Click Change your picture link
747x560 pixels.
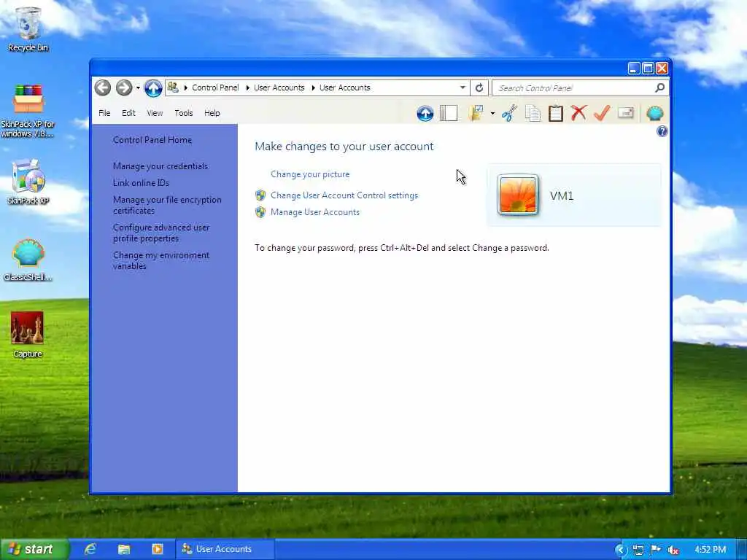[310, 174]
